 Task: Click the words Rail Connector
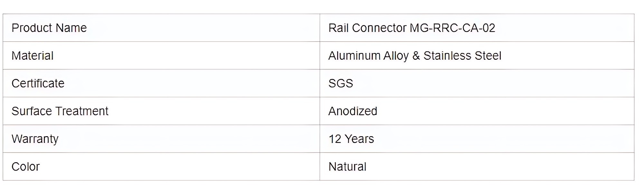pyautogui.click(x=367, y=28)
